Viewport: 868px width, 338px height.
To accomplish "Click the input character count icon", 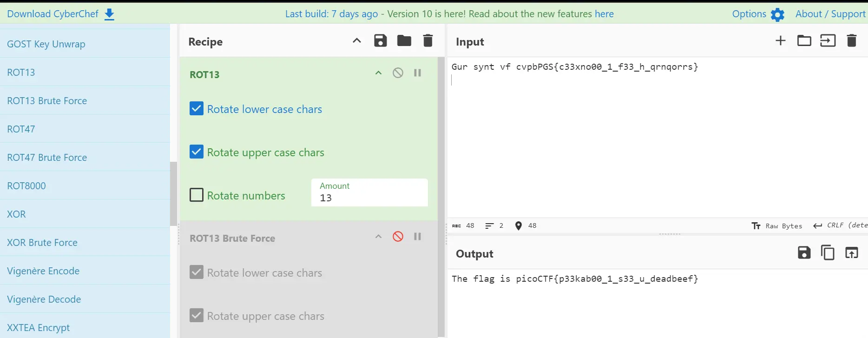I will click(456, 225).
